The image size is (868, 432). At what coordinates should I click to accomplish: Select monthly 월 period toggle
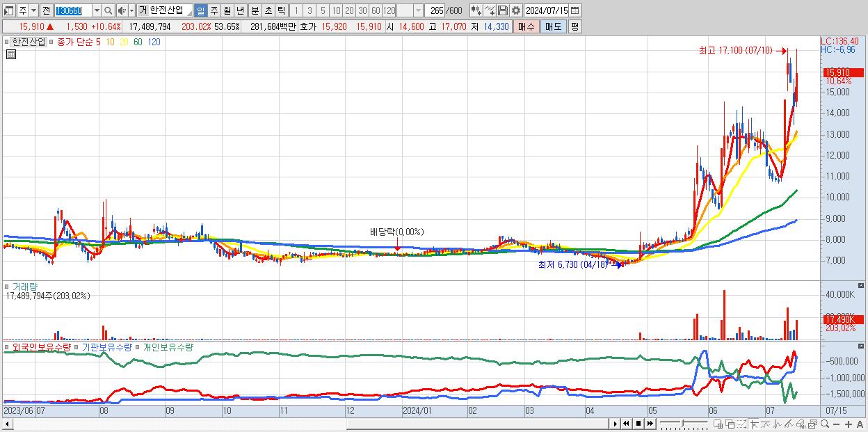(227, 10)
